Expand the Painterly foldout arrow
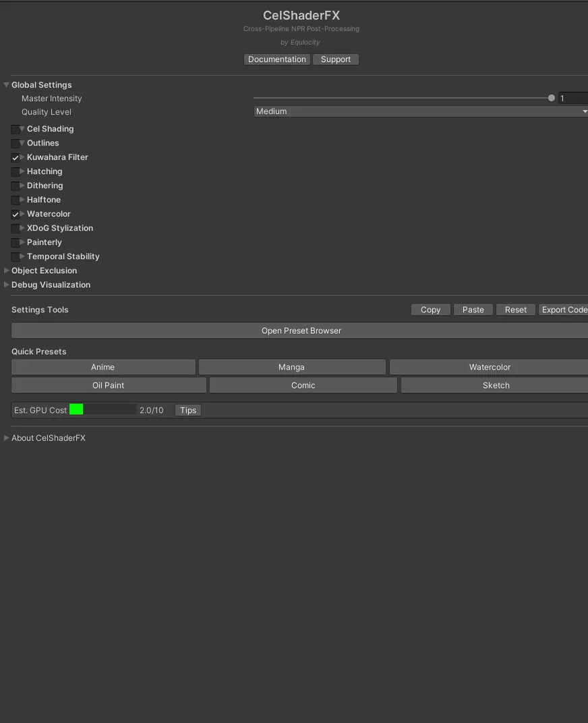Viewport: 588px width, 723px height. [22, 242]
